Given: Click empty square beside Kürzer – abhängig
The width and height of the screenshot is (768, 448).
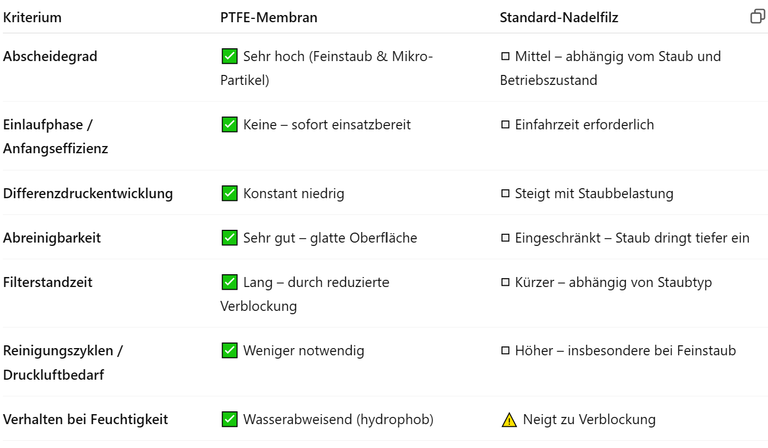Looking at the screenshot, I should pos(505,283).
